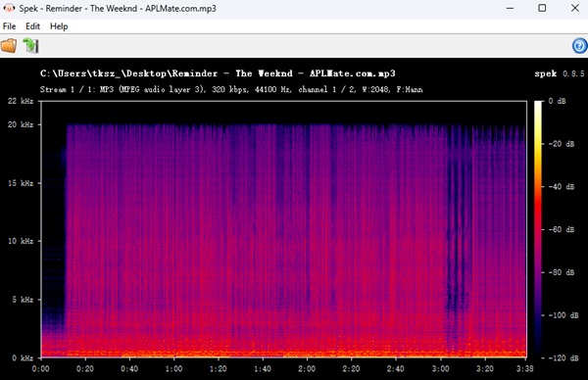Open the Help about icon

[579, 46]
